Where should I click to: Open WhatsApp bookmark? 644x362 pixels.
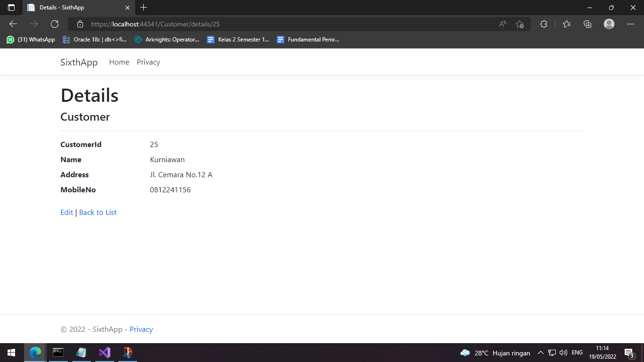[x=31, y=40]
